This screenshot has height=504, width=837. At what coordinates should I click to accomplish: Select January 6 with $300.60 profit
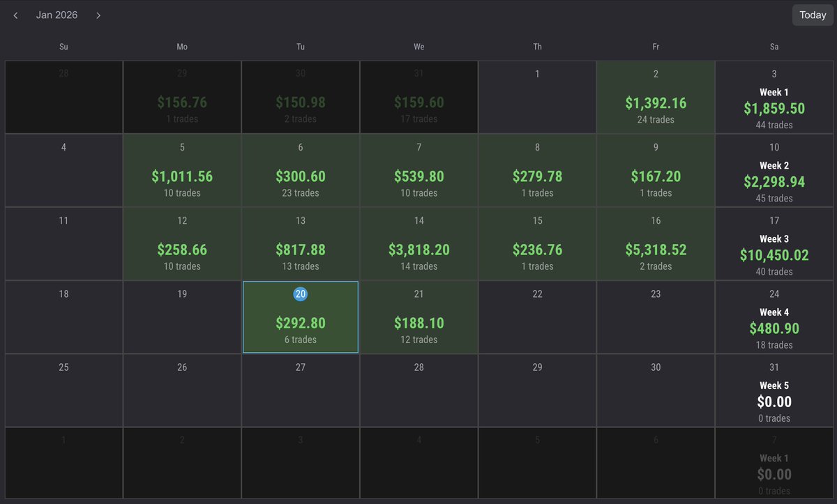(301, 170)
